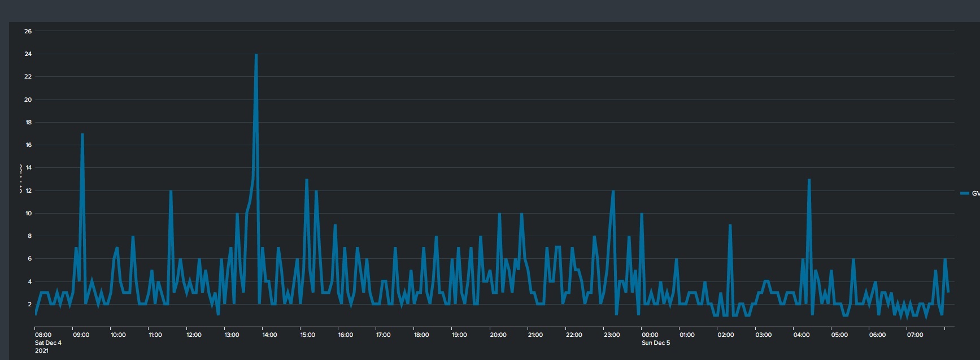The width and height of the screenshot is (980, 360).
Task: Select the 07:00 time label
Action: point(915,335)
